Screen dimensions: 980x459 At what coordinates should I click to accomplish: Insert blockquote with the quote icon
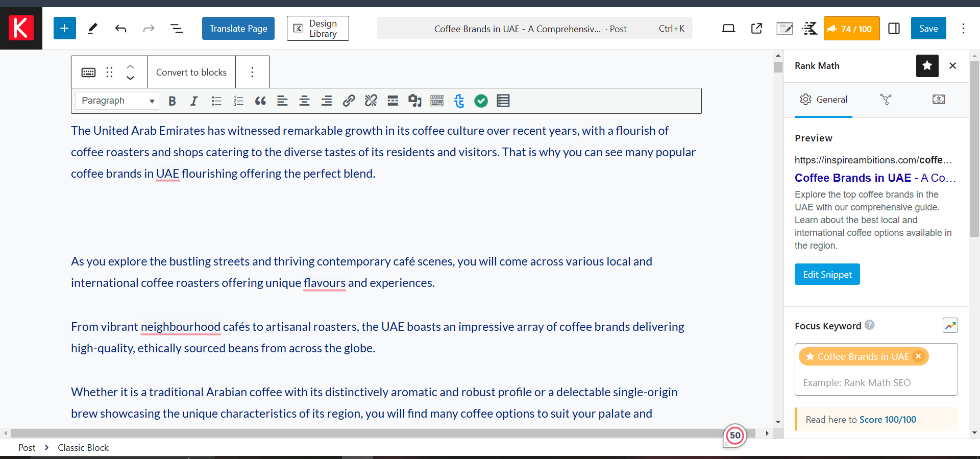click(x=260, y=101)
